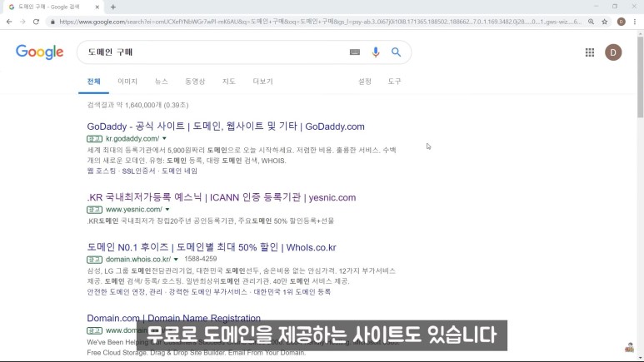Viewport: 644px width, 362px height.
Task: Click the zoom magnifier in address bar
Action: pos(591,22)
